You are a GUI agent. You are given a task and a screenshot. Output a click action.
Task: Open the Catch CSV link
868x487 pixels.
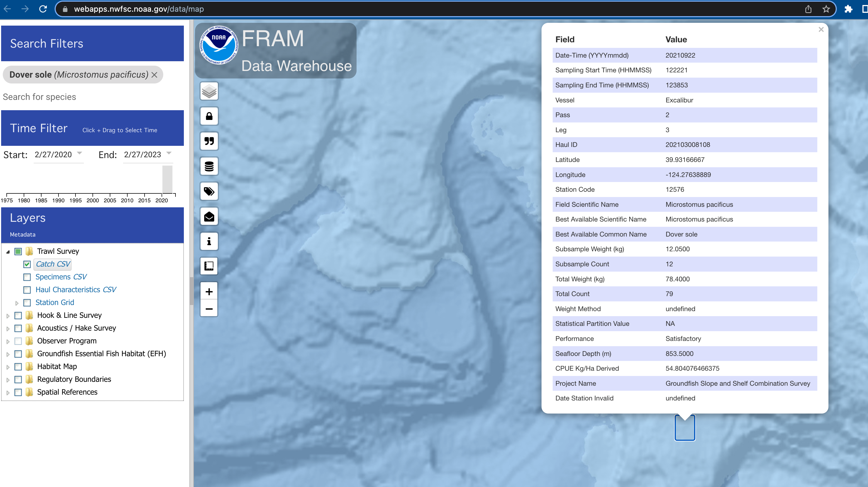(53, 264)
